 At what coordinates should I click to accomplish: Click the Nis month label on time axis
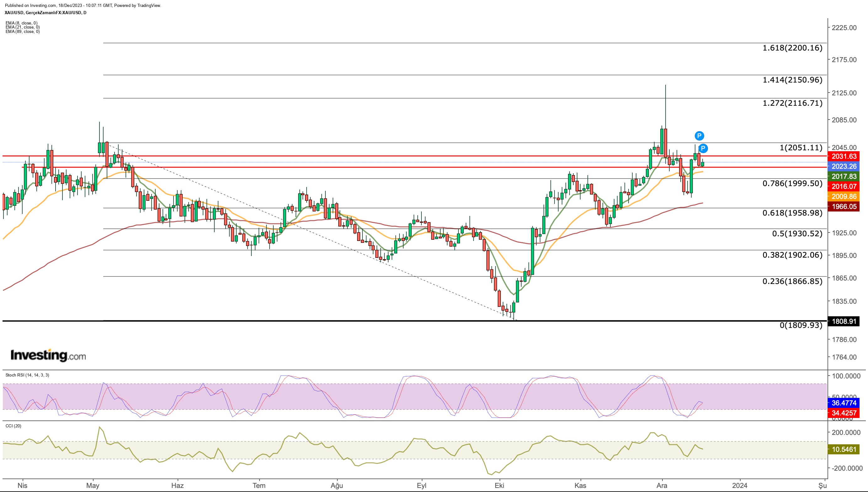coord(22,486)
